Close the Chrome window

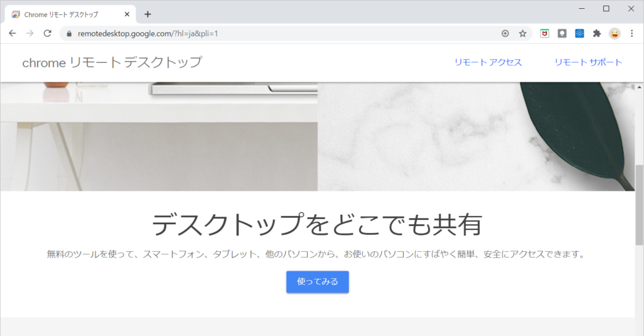631,9
